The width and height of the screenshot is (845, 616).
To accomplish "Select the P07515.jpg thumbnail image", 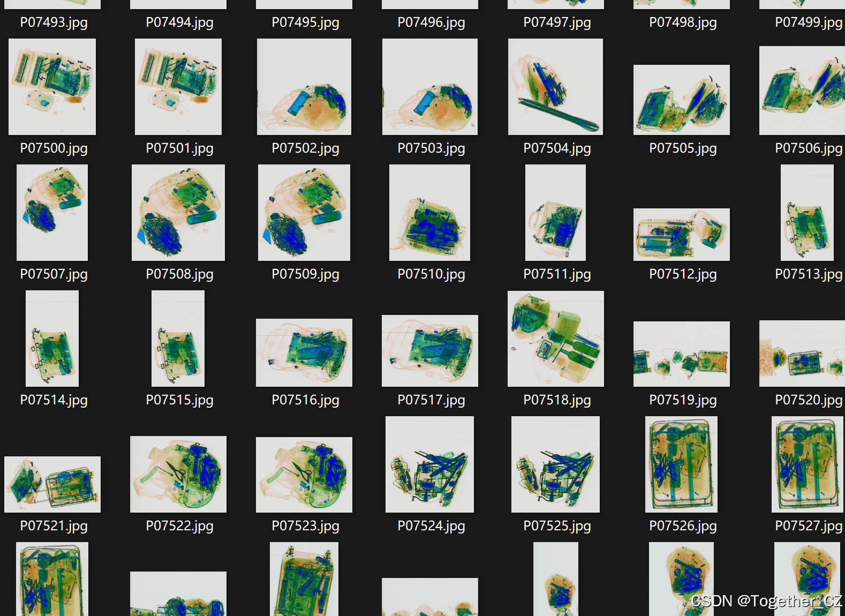I will click(178, 339).
